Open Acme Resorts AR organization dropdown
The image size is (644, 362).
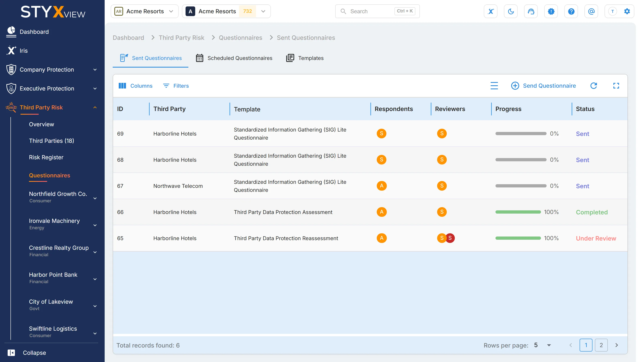[x=144, y=11]
